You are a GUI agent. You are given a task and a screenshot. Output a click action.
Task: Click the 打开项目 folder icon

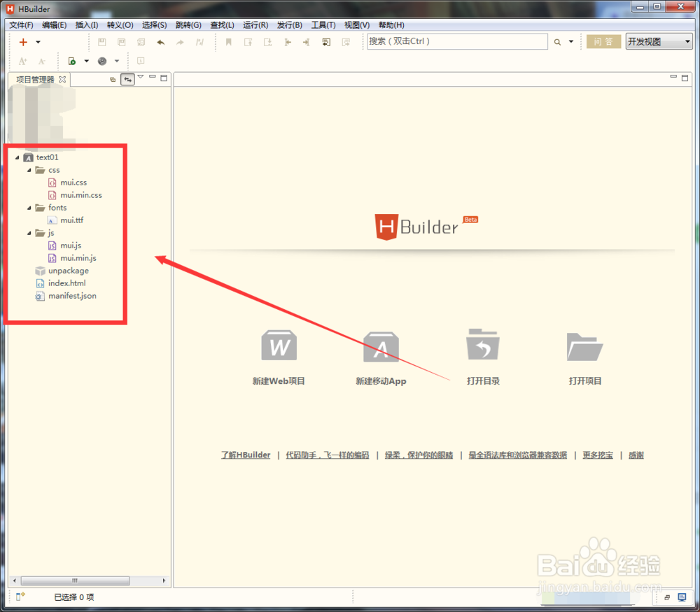[x=584, y=347]
